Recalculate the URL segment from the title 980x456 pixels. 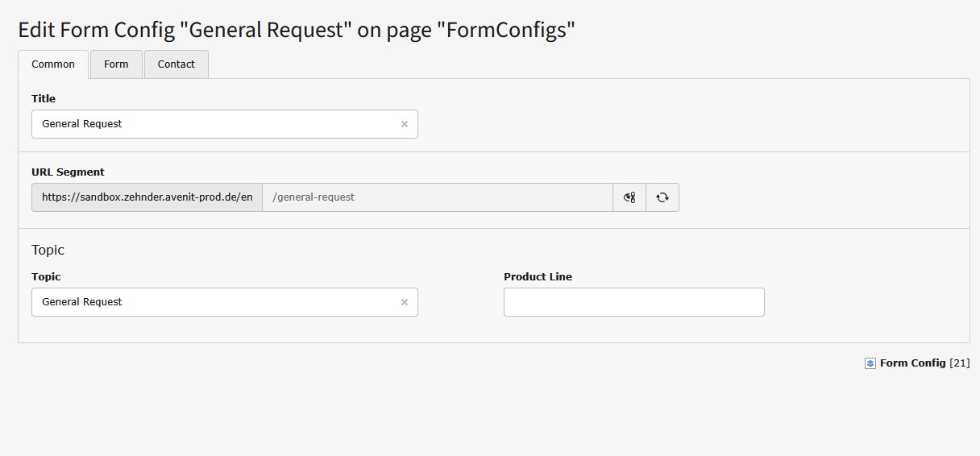tap(662, 197)
